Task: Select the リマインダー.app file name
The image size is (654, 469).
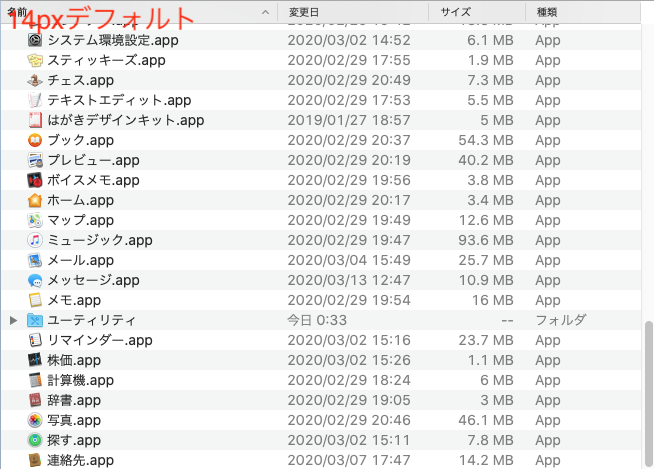Action: (100, 340)
